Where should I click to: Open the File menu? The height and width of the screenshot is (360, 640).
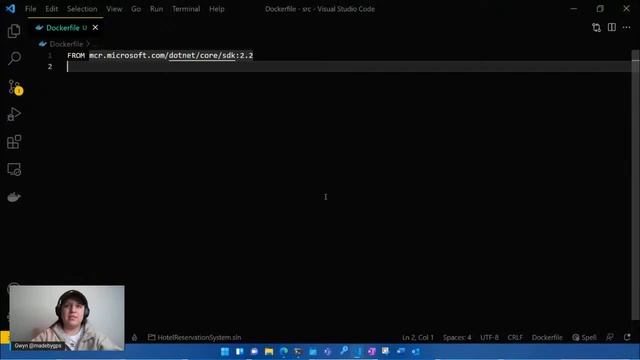pos(31,9)
